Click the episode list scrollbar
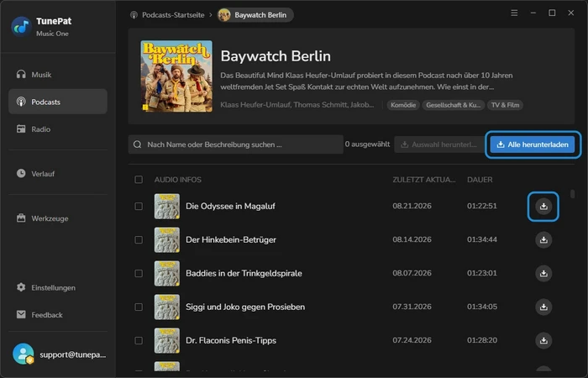588x378 pixels. coord(572,194)
